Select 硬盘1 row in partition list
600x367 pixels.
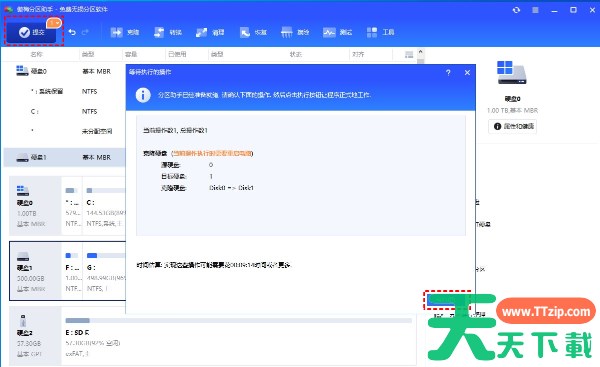[64, 157]
